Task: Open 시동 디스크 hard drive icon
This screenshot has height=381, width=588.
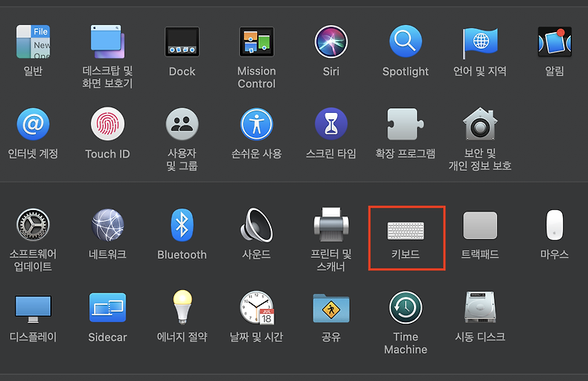Action: click(x=480, y=307)
